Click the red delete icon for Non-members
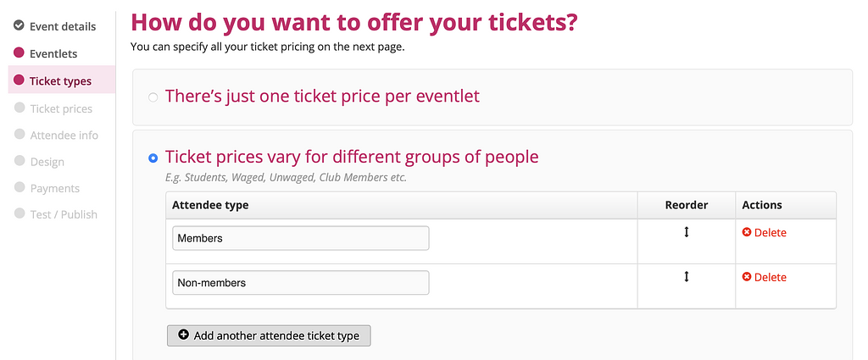868x360 pixels. [747, 276]
